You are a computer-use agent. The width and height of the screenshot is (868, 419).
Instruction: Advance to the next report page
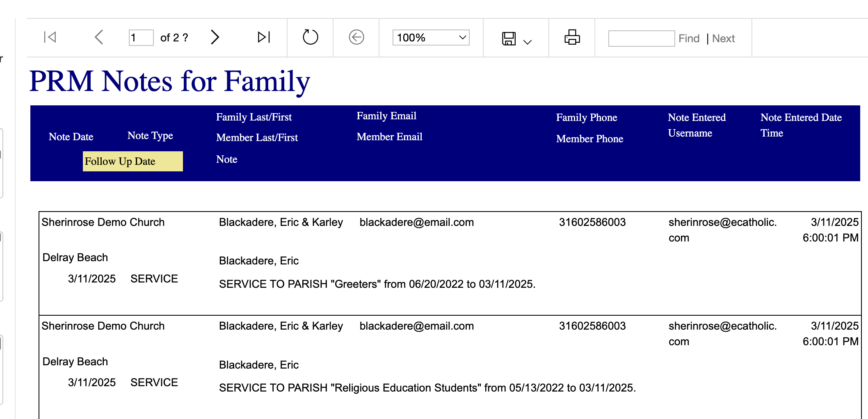pyautogui.click(x=215, y=37)
